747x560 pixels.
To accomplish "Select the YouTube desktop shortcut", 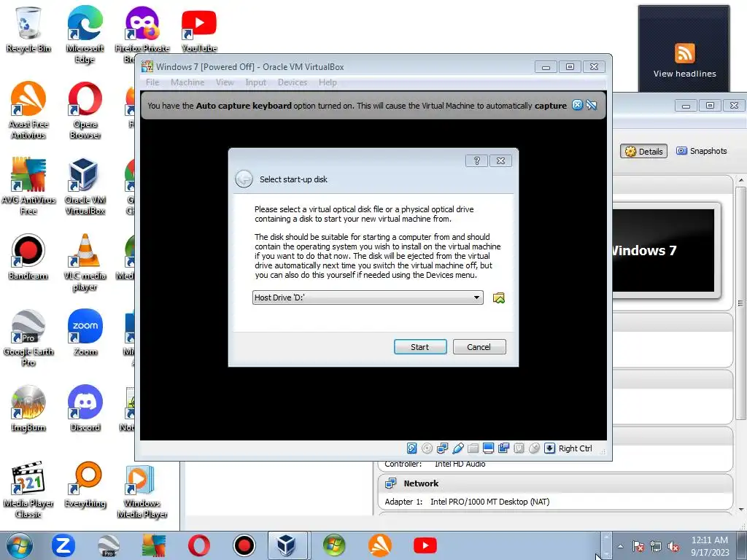I will click(199, 29).
